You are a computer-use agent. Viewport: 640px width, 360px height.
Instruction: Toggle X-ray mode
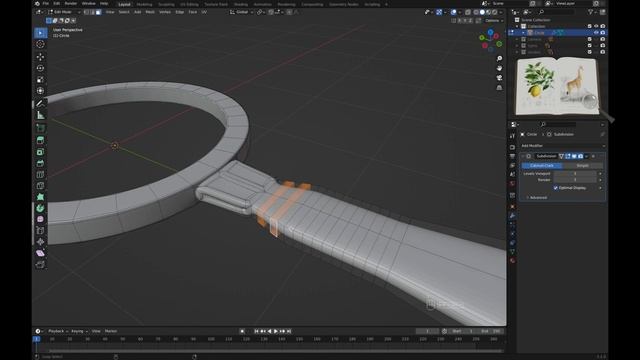click(x=468, y=12)
